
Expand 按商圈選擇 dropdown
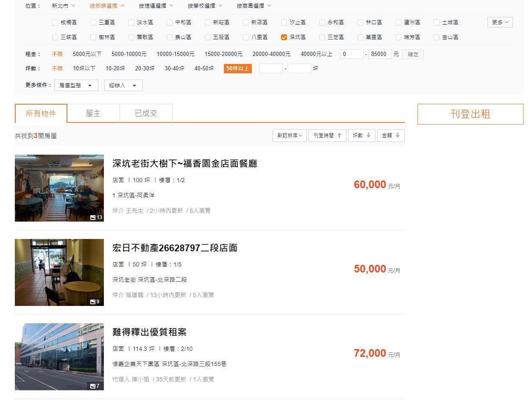pos(254,6)
